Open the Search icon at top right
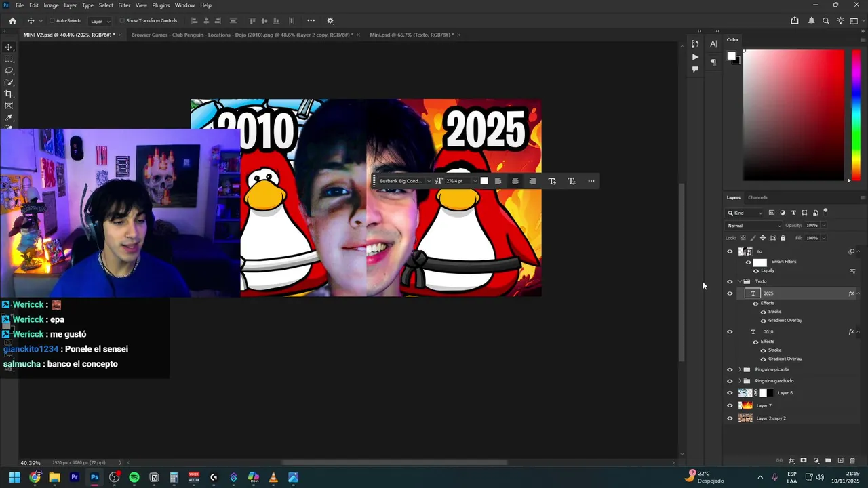Screen dimensions: 868x488 (x=825, y=21)
